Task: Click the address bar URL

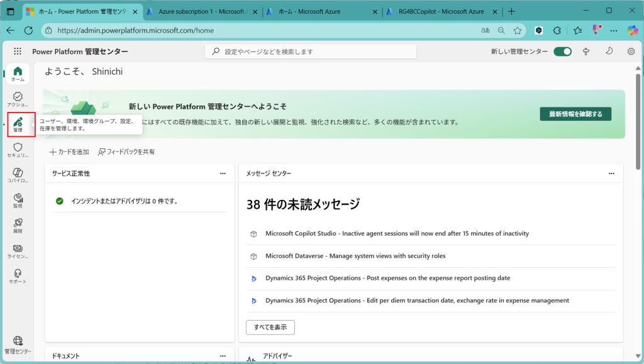Action: click(136, 30)
